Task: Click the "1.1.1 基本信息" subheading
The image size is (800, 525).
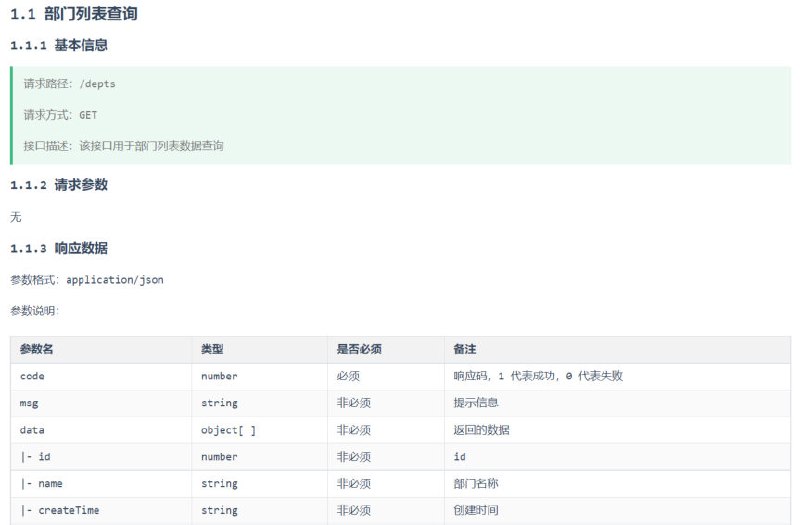Action: pos(59,45)
